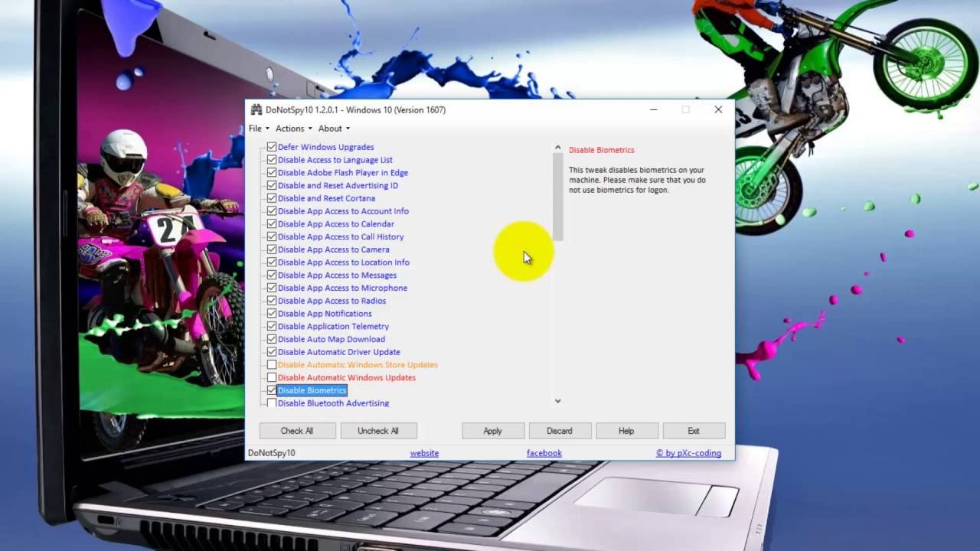
Task: Select 'Disable App Notifications' text
Action: (325, 314)
